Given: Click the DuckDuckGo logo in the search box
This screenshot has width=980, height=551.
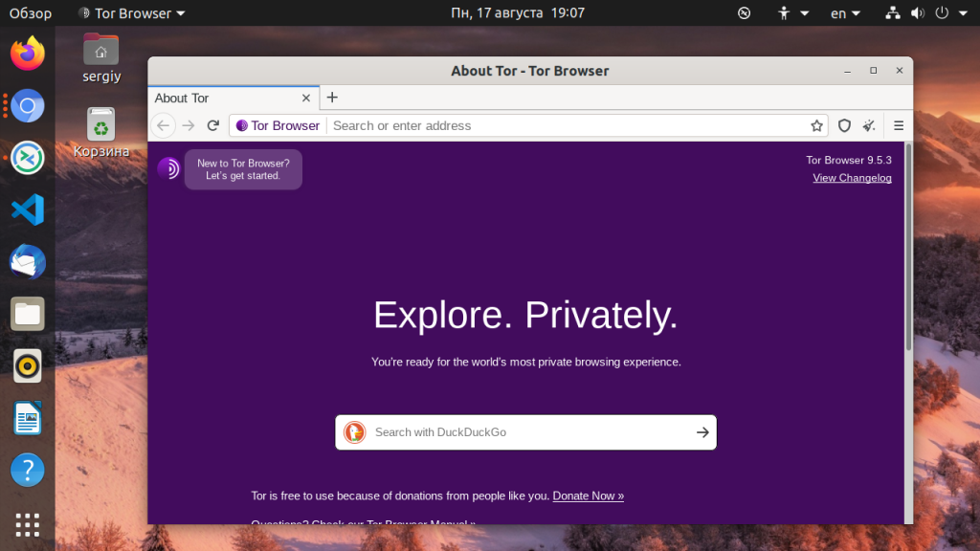Looking at the screenshot, I should 354,432.
